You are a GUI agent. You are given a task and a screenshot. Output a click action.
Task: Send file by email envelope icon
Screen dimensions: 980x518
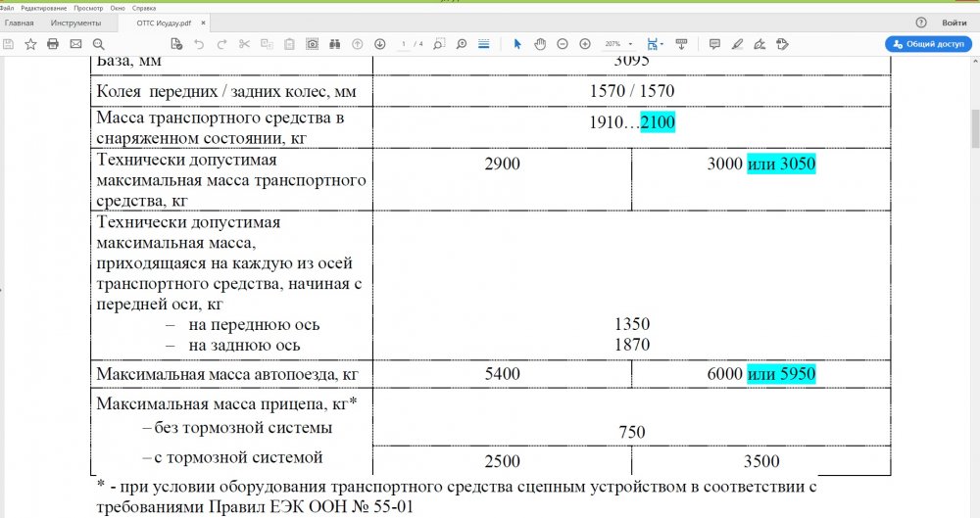(x=75, y=44)
